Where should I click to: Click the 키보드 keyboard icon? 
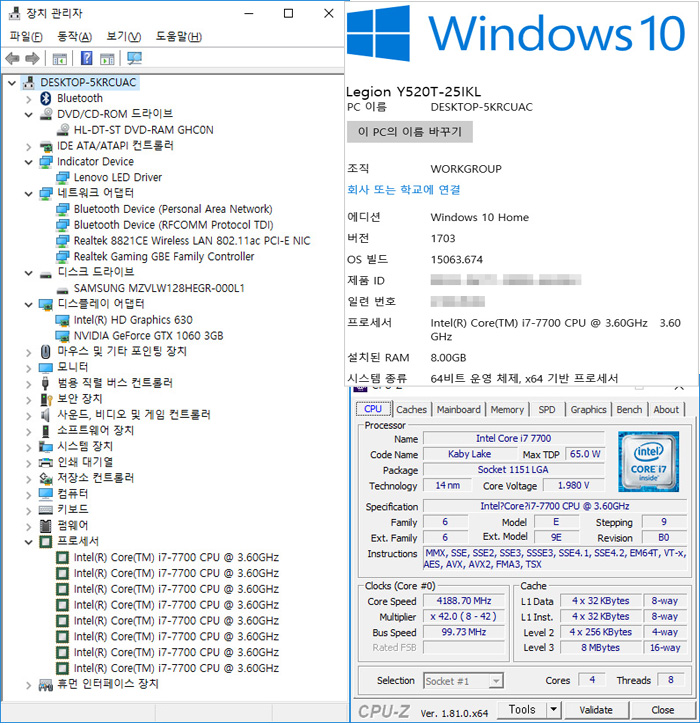pyautogui.click(x=45, y=510)
